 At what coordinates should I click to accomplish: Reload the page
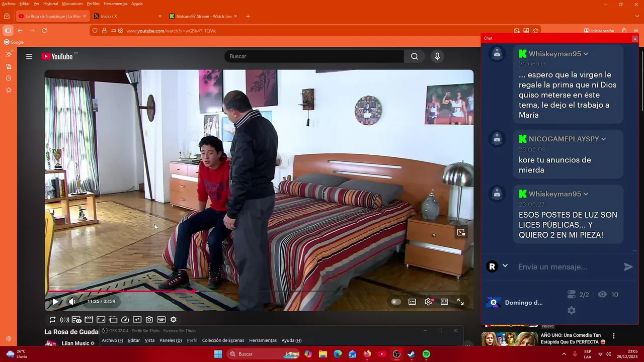pyautogui.click(x=44, y=31)
